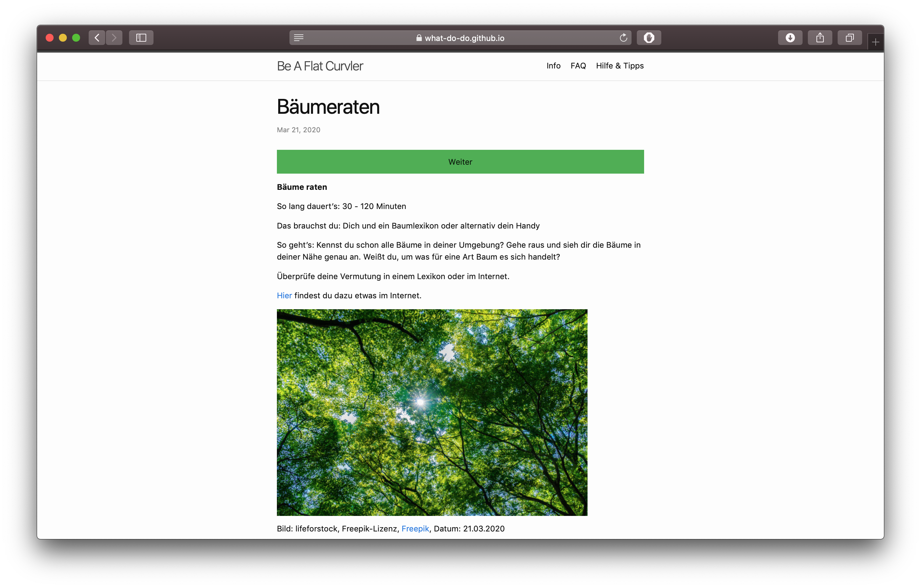Click the tree canopy photo
The width and height of the screenshot is (921, 588).
pos(432,412)
